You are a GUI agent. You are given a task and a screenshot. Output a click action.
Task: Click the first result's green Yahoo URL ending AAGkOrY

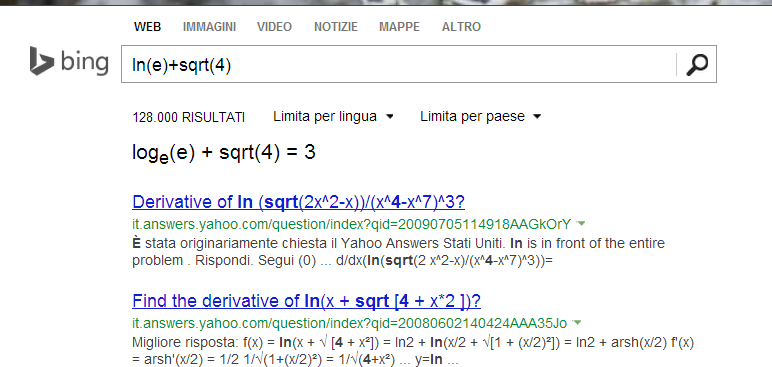tap(352, 225)
